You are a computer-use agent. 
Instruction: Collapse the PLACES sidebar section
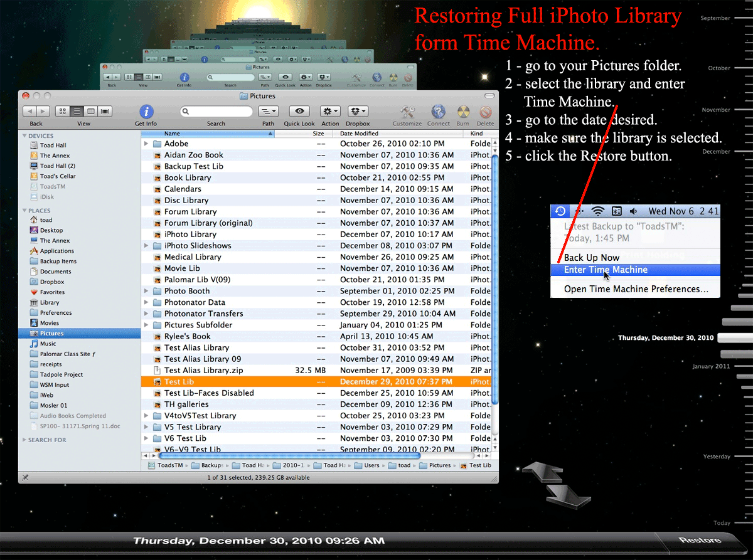(x=24, y=211)
